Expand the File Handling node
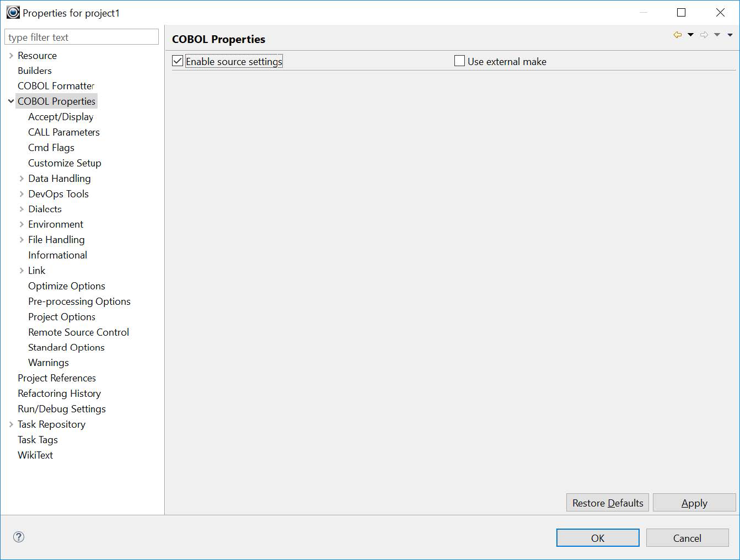The image size is (740, 560). [21, 239]
